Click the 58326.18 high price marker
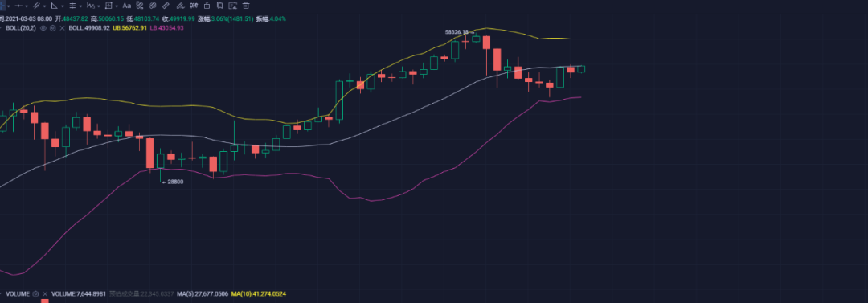 457,32
